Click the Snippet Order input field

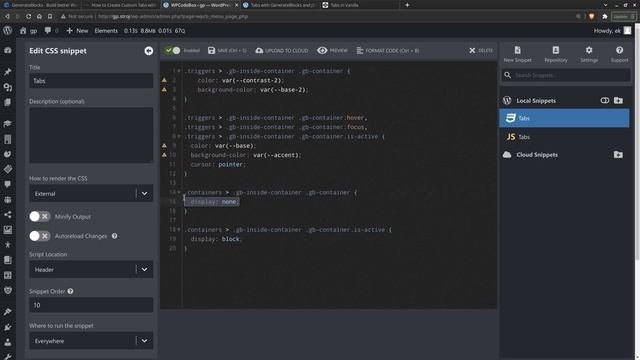pos(91,305)
